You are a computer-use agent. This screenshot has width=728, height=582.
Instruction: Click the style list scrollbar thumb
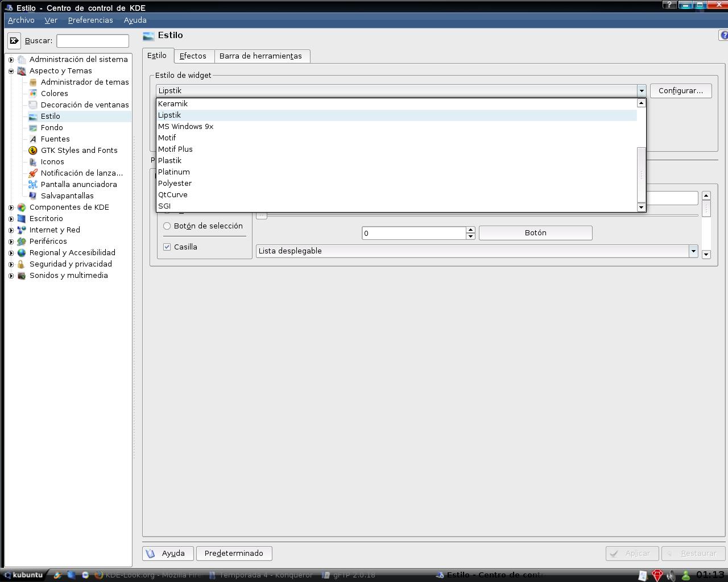(642, 175)
